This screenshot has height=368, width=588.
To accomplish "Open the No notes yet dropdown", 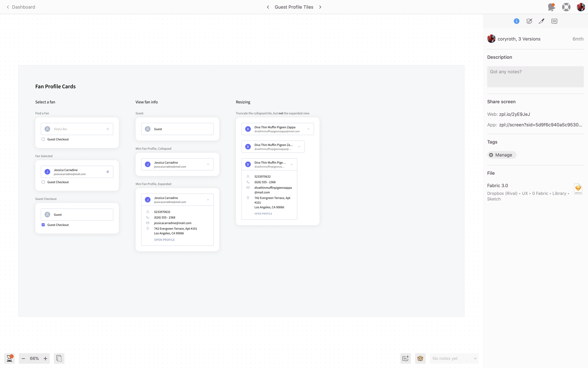I will tap(454, 358).
